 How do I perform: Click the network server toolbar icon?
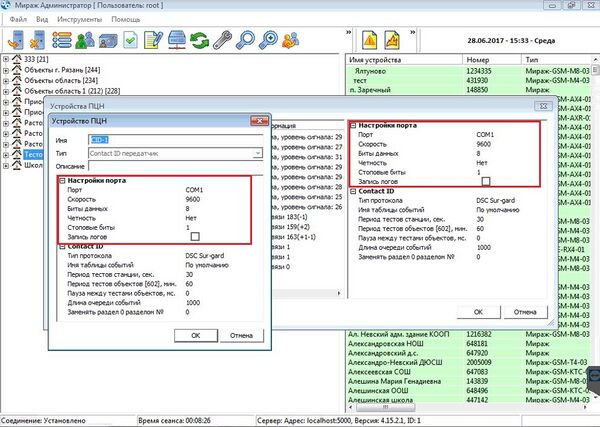[x=178, y=40]
